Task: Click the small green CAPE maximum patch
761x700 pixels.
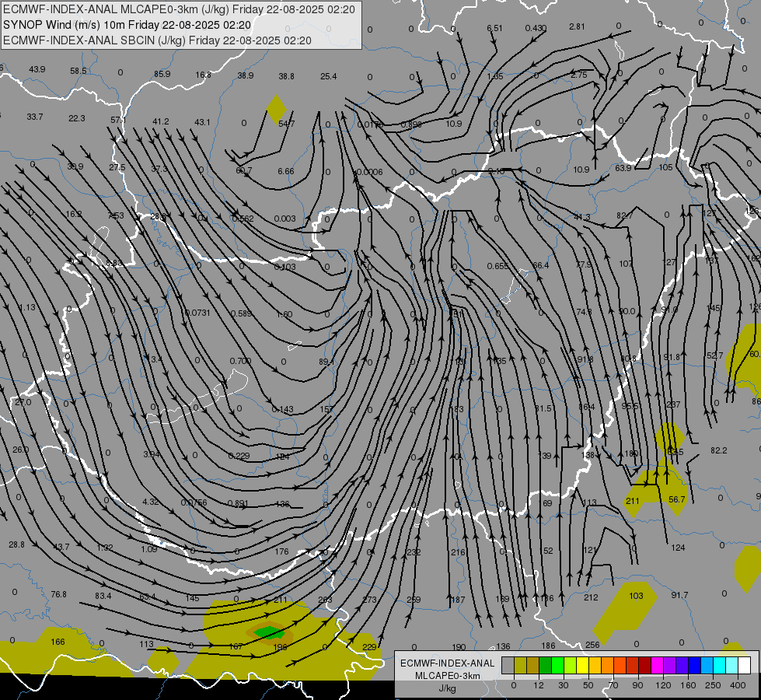Action: (x=268, y=632)
